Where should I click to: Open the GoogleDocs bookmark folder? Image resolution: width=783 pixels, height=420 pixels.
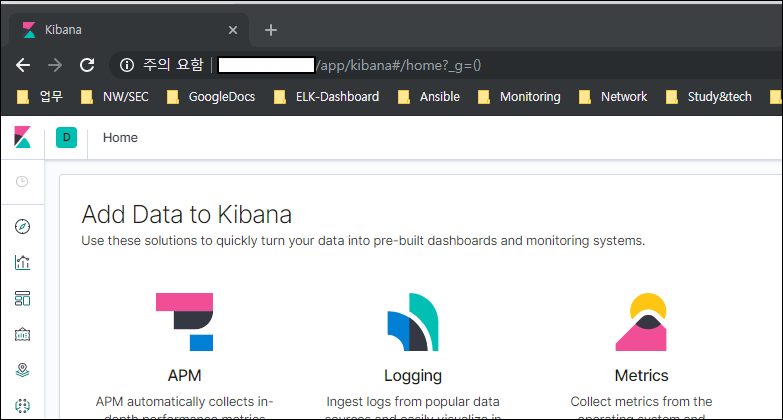pos(211,96)
